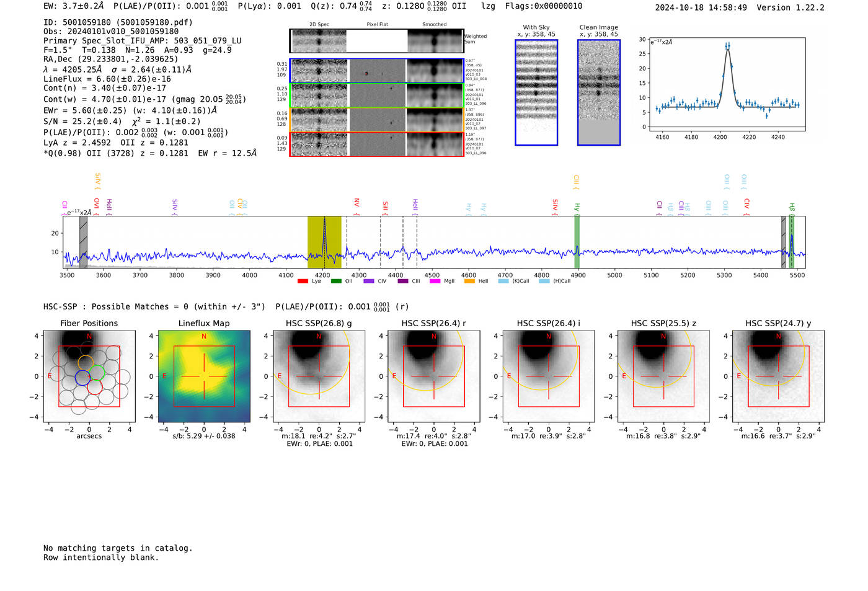Click the 's/b: 5.29 +/- 0.038' caption
Viewport: 868px width, 591px height.
point(204,436)
